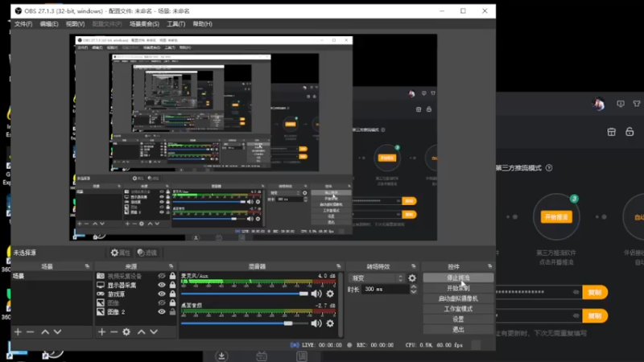644x362 pixels.
Task: Hide 图像 2 source via eye icon
Action: pyautogui.click(x=162, y=312)
